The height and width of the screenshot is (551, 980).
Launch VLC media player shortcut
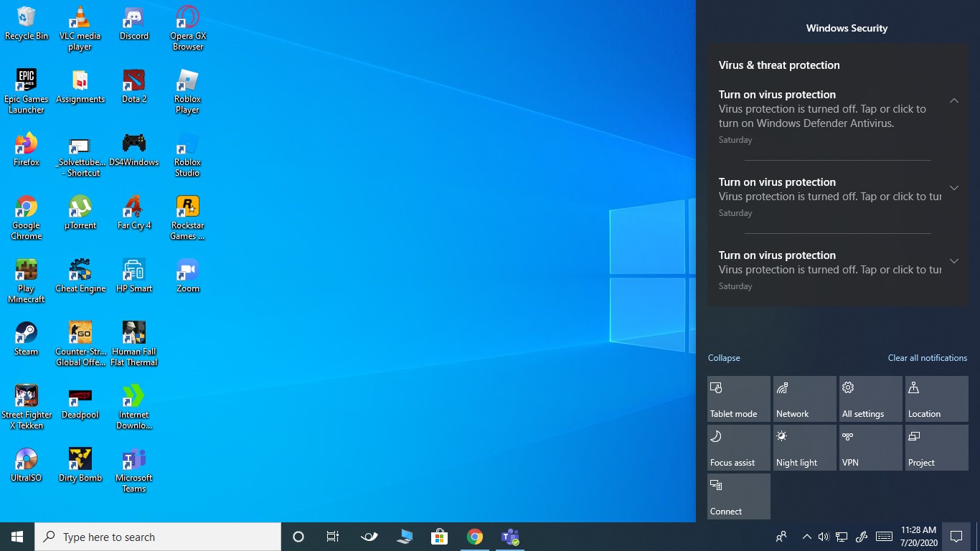tap(80, 29)
